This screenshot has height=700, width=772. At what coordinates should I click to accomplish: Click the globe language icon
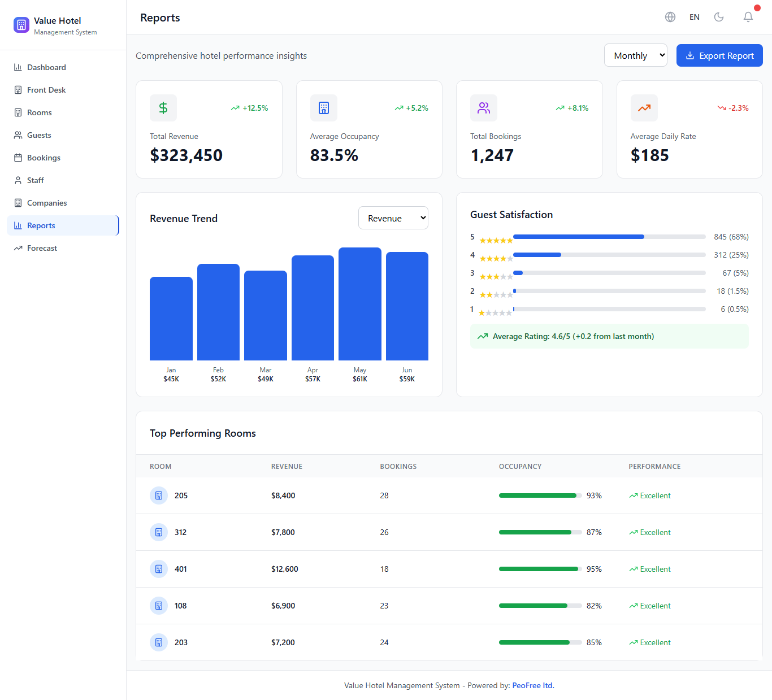point(670,17)
